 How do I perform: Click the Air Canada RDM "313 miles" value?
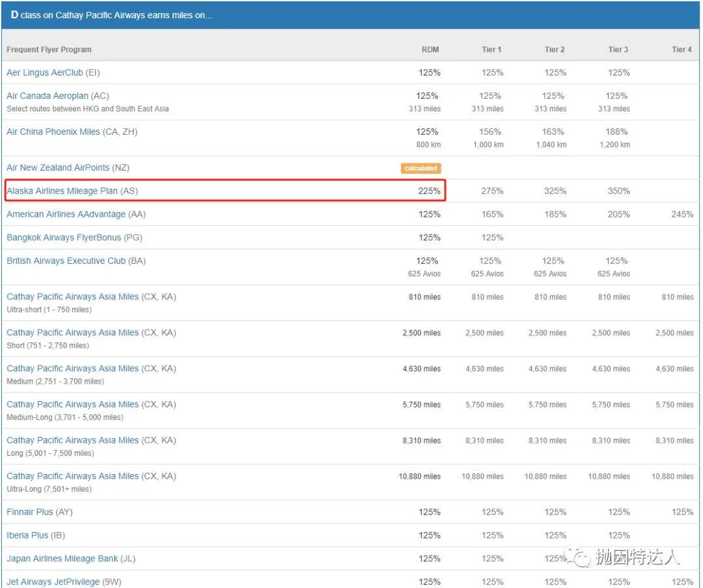[424, 109]
